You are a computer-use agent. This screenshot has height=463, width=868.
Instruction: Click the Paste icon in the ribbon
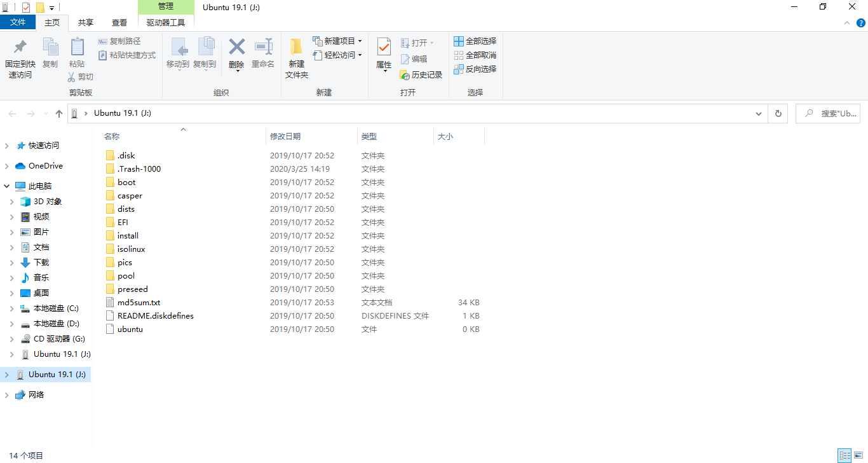(77, 47)
